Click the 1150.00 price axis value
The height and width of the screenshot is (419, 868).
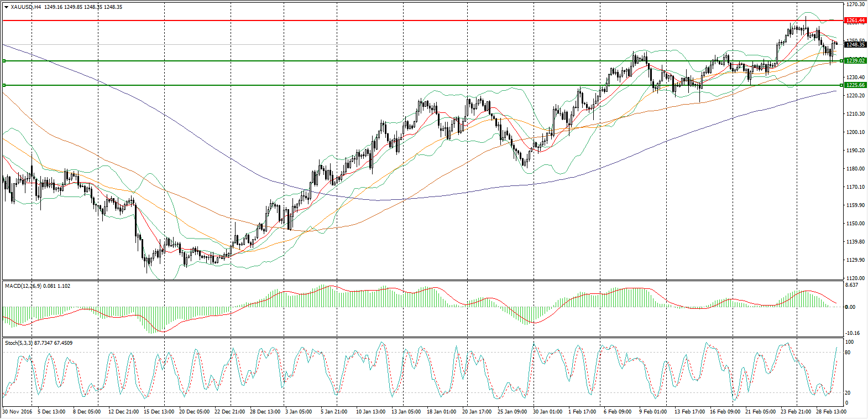(855, 224)
